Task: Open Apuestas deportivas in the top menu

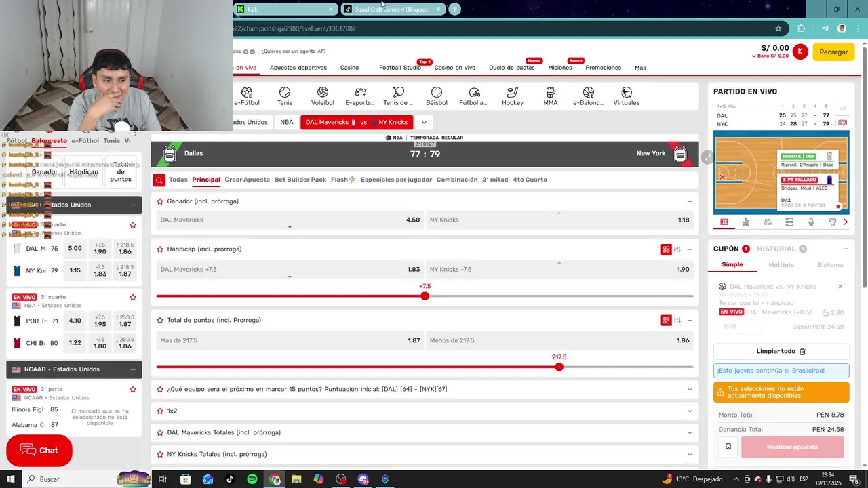Action: point(298,68)
